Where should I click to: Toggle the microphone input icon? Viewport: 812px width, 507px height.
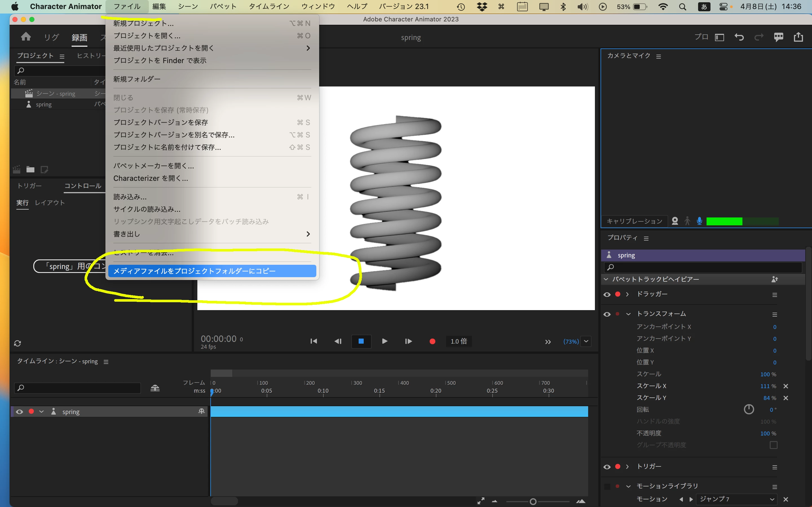tap(699, 221)
